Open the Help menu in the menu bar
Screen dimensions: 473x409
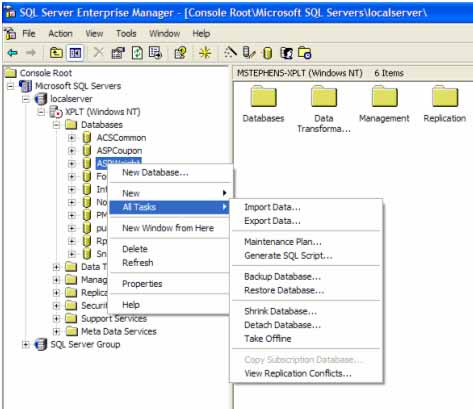201,34
